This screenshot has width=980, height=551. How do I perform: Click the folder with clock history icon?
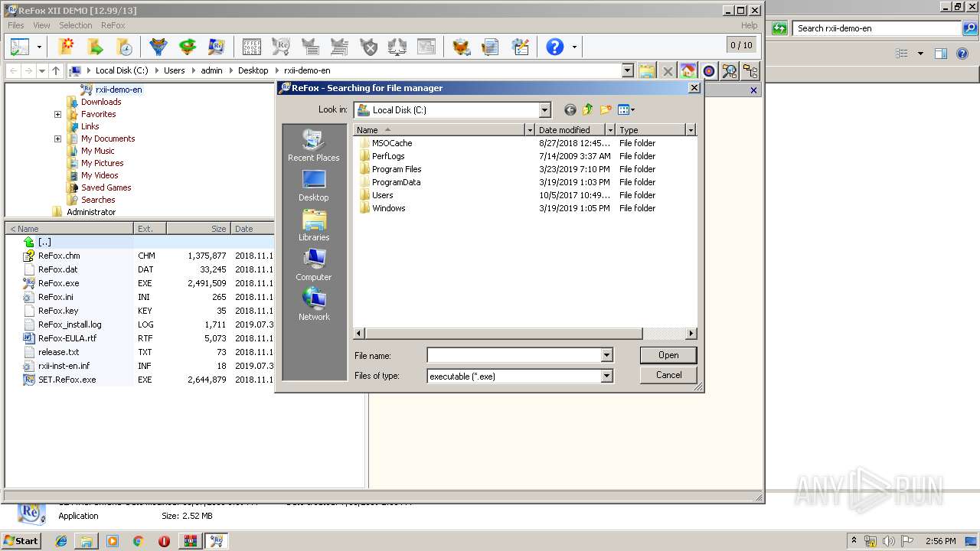point(124,47)
